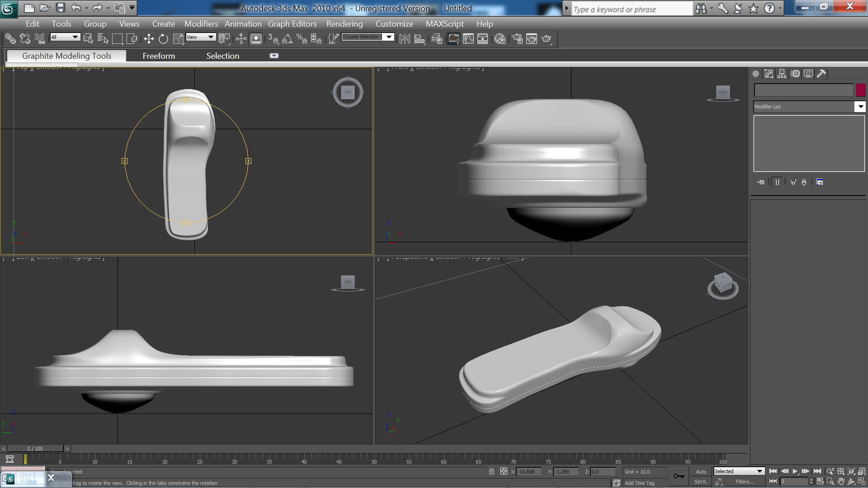Open the Rendering menu
Image resolution: width=868 pixels, height=488 pixels.
tap(345, 23)
